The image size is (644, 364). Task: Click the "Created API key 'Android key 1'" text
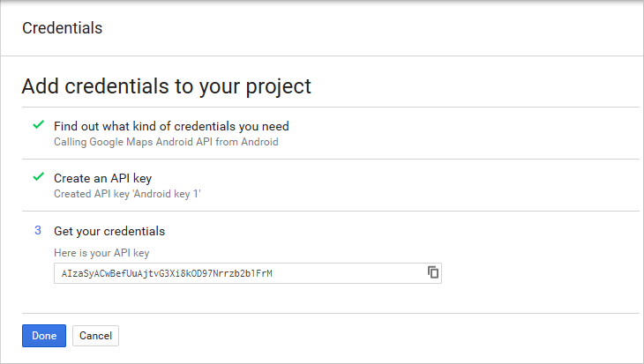tap(127, 194)
